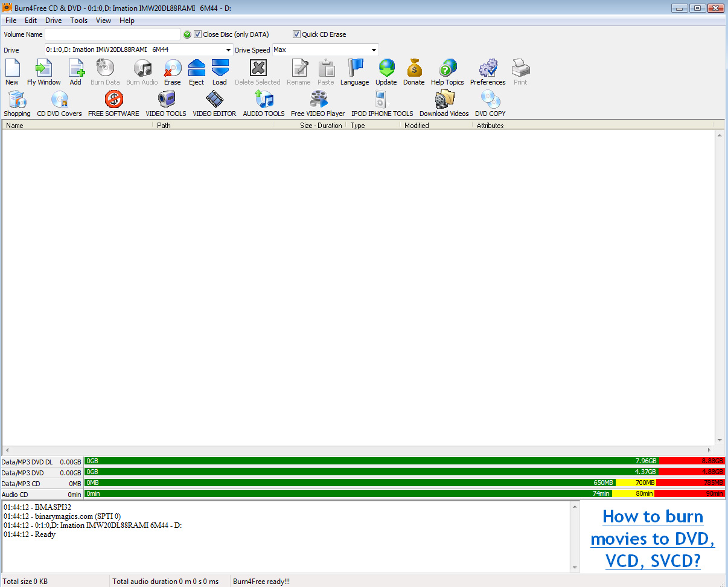Expand the Drive Speed dropdown
The image size is (728, 587).
tap(374, 50)
